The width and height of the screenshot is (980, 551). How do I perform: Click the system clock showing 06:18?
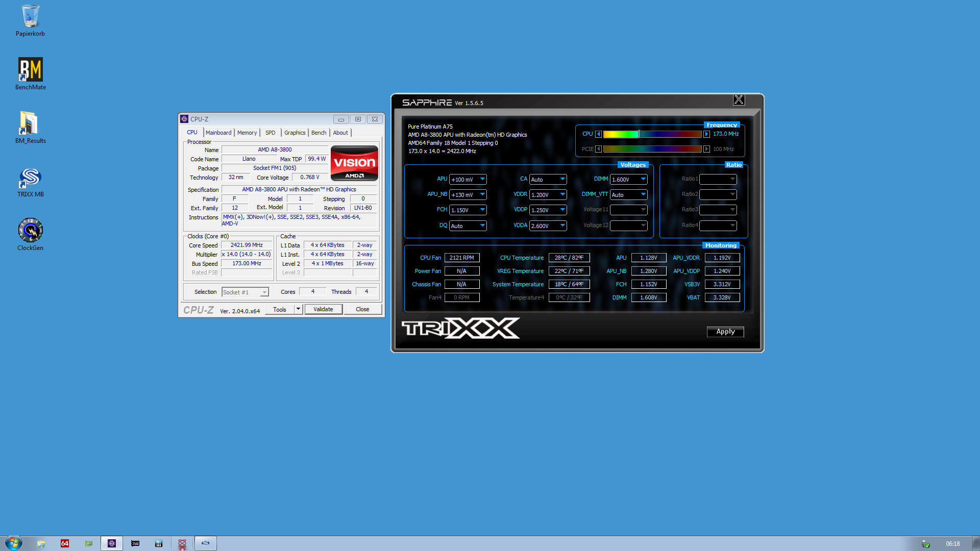(x=952, y=544)
